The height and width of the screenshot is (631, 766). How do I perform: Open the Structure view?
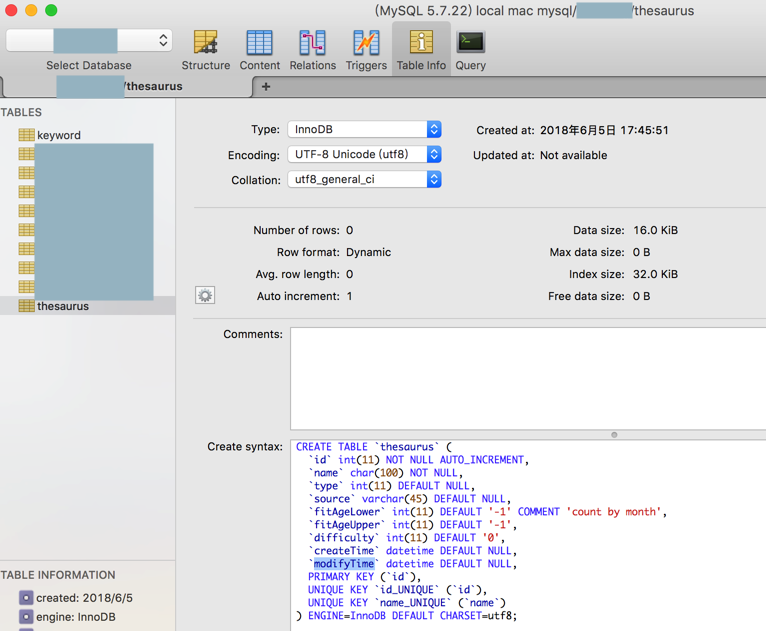pyautogui.click(x=206, y=50)
